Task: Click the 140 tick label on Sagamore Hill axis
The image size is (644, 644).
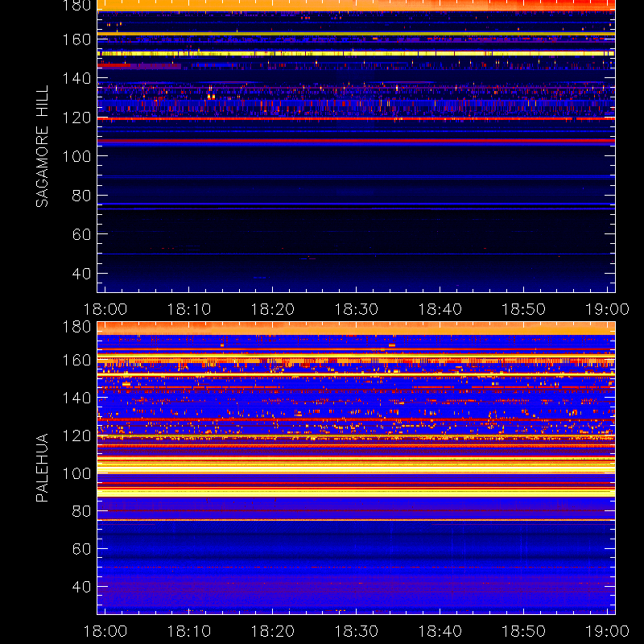Action: coord(76,78)
